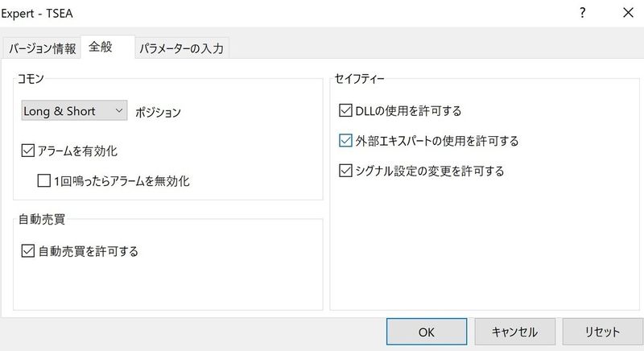Switch to the バージョン情報 tab
This screenshot has height=351, width=644.
coord(43,48)
